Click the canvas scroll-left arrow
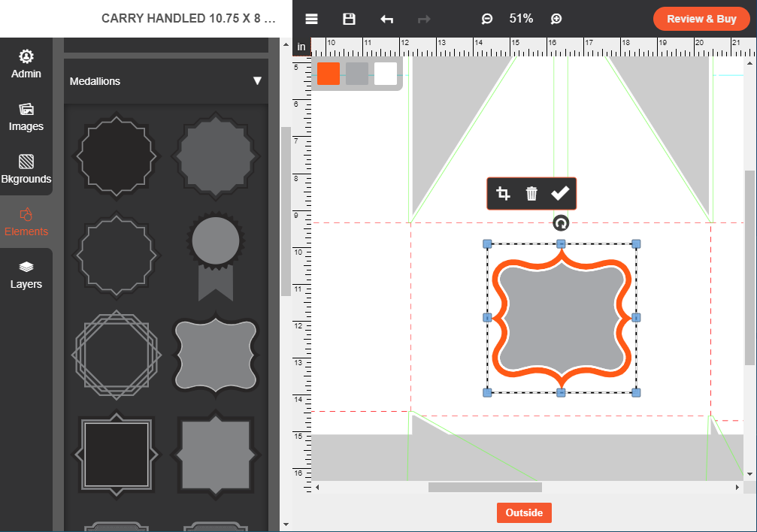 point(317,488)
